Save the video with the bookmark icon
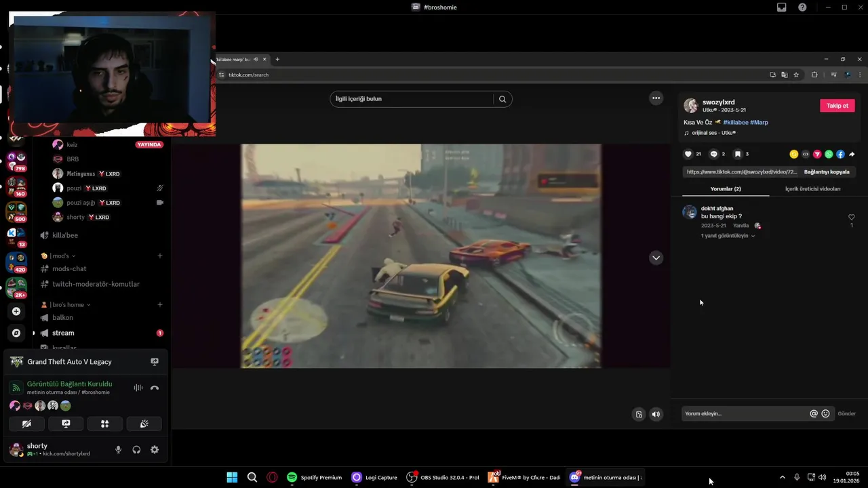Image resolution: width=868 pixels, height=488 pixels. [x=738, y=154]
